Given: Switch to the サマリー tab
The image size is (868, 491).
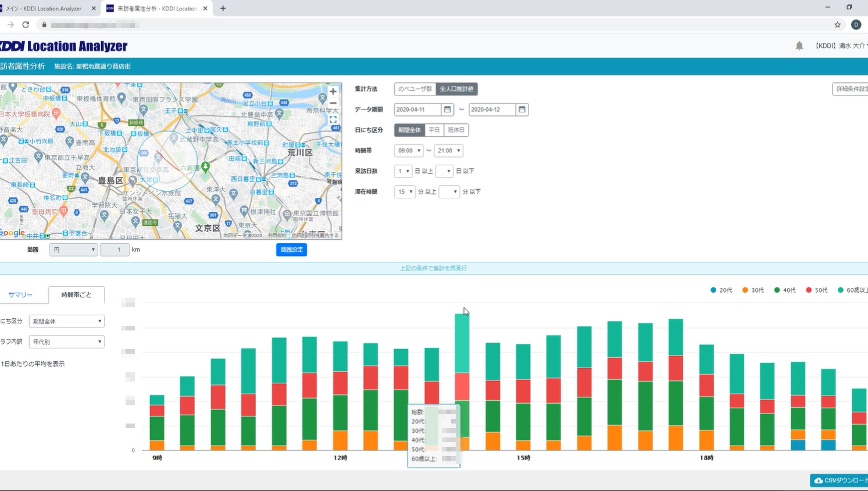Looking at the screenshot, I should pos(20,295).
